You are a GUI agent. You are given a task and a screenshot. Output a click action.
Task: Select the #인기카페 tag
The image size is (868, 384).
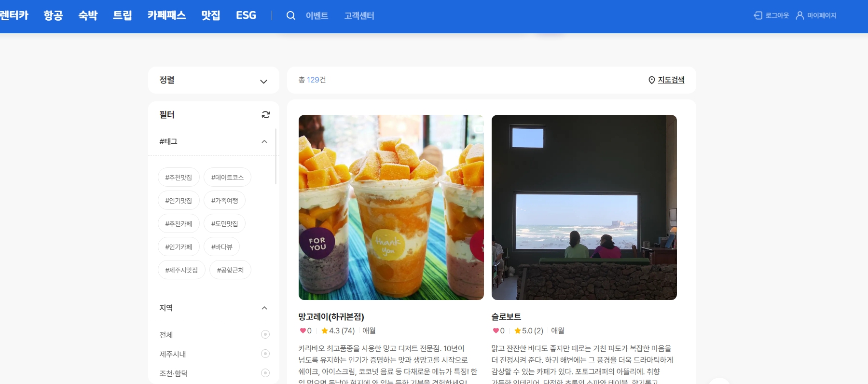(x=179, y=247)
